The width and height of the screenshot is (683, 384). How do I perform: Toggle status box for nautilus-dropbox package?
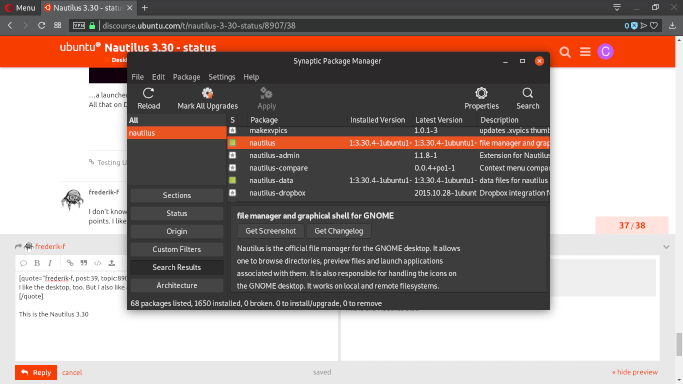233,193
